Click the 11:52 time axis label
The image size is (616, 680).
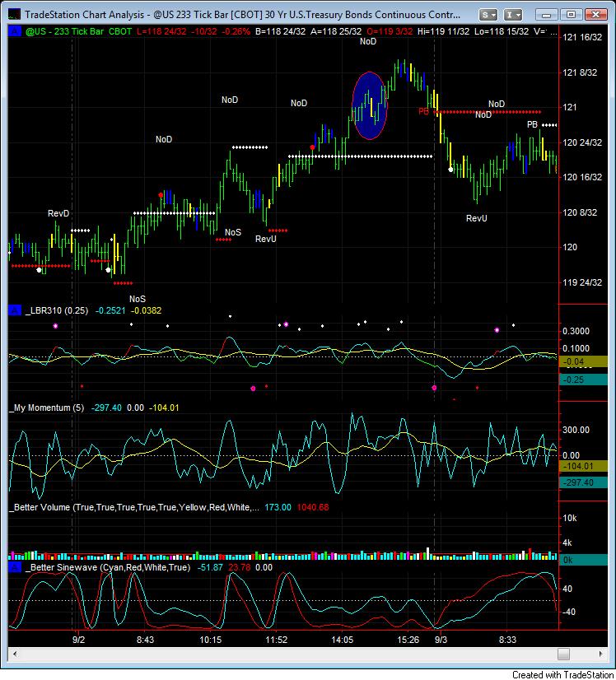click(x=277, y=640)
